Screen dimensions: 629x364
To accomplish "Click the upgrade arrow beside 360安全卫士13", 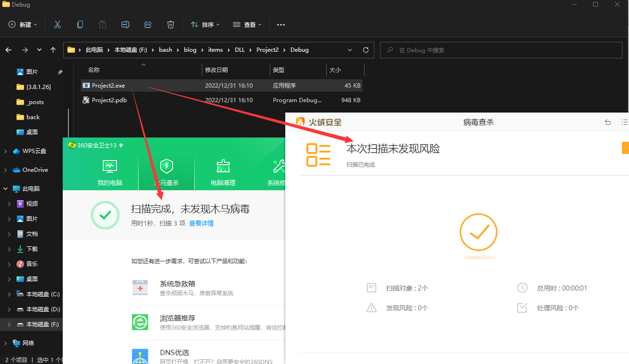I will 121,146.
